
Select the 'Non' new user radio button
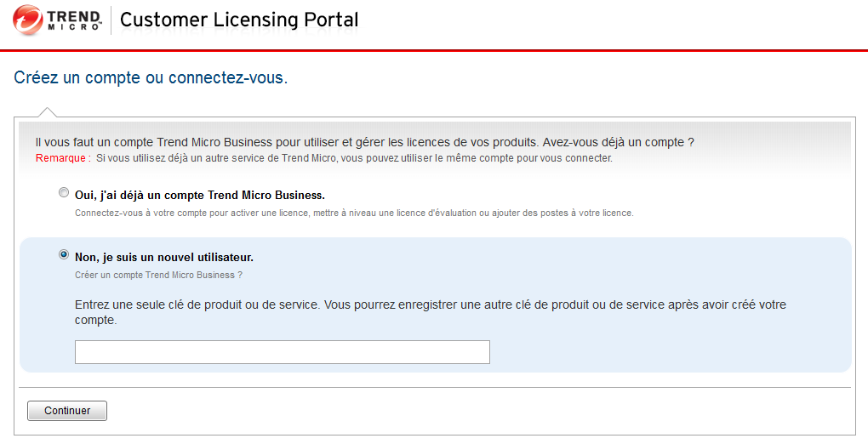[64, 254]
